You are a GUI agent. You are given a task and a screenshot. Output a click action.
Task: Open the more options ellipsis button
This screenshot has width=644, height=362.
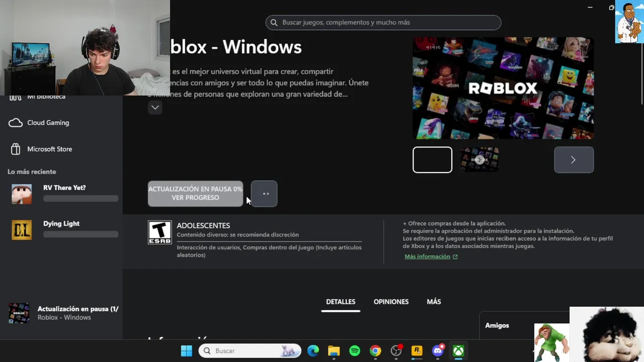pyautogui.click(x=264, y=194)
